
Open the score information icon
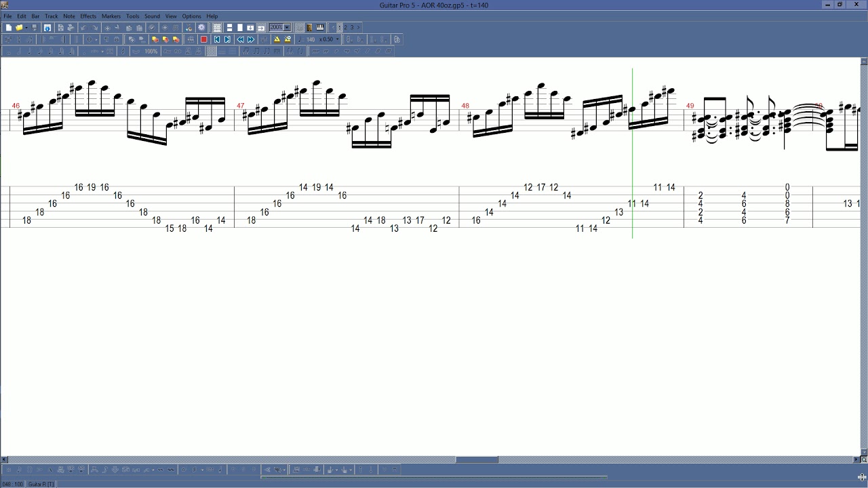[x=47, y=28]
